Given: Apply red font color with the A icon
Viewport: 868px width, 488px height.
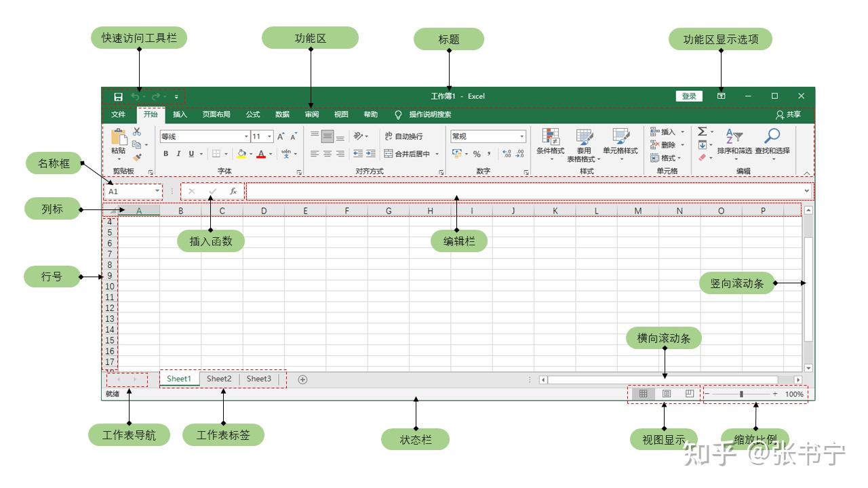Looking at the screenshot, I should 261,154.
